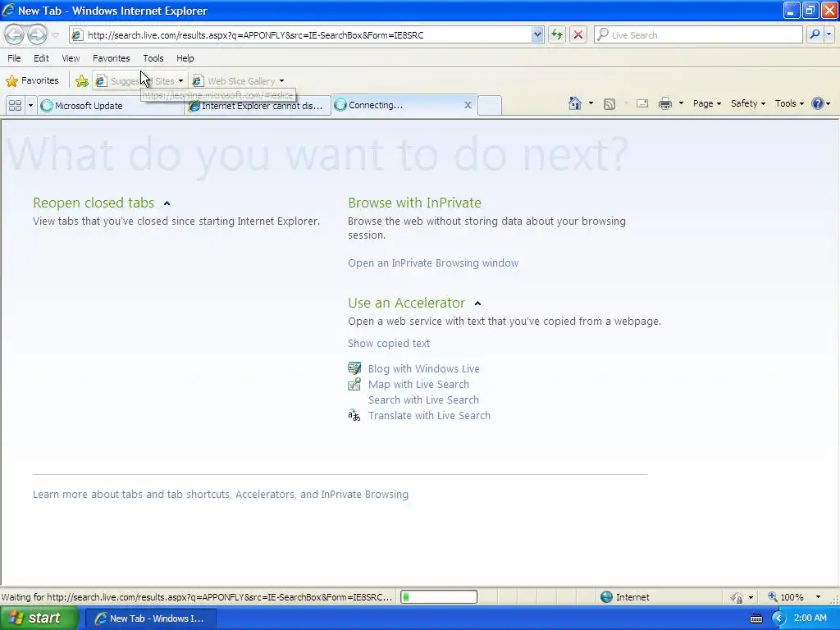Screen dimensions: 840x630
Task: Open the recent pages dropdown arrow
Action: tap(55, 35)
